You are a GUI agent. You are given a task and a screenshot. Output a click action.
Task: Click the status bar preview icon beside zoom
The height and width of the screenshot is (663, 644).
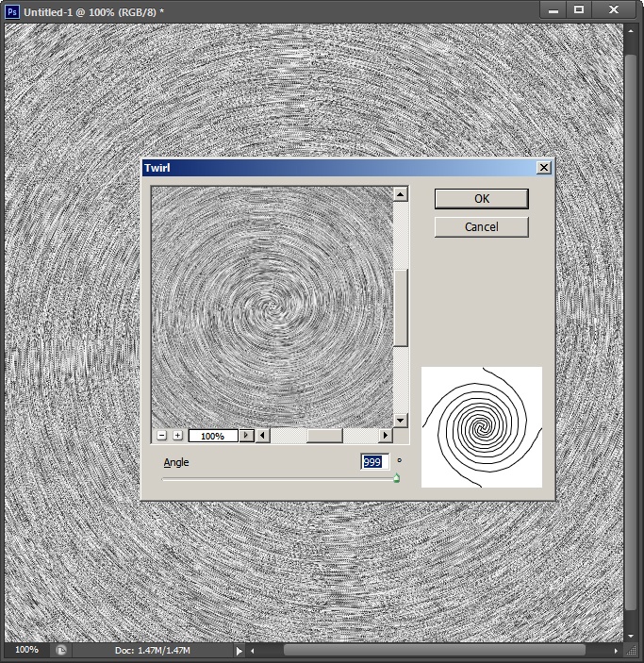pos(61,651)
